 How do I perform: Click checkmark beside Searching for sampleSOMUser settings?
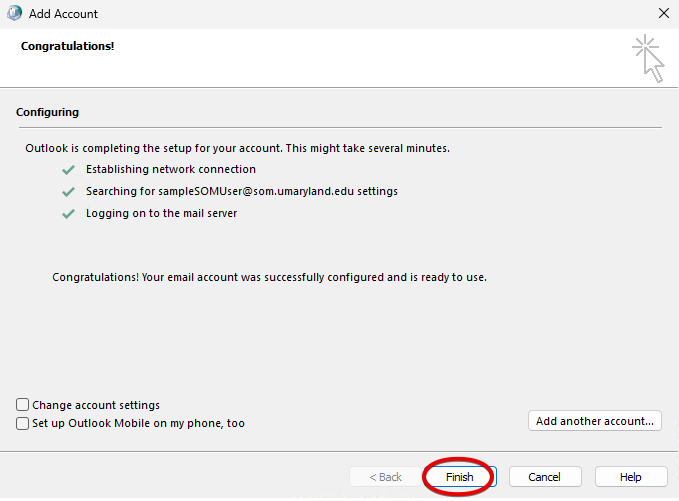68,191
